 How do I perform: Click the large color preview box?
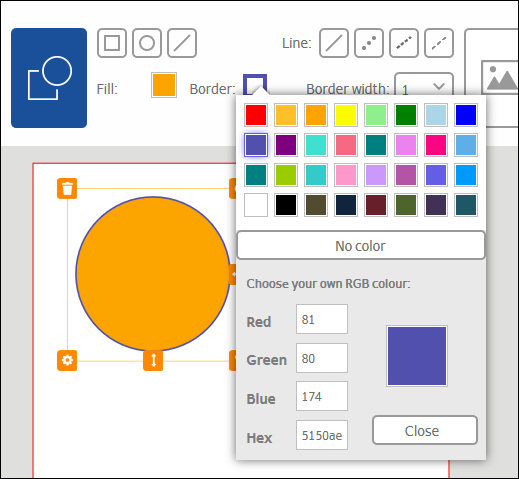[417, 356]
